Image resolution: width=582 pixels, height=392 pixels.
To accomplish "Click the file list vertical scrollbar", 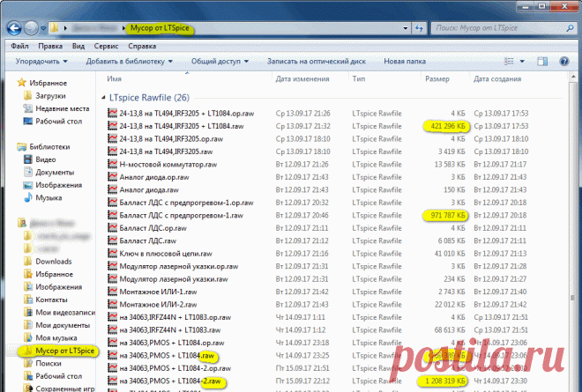I will (x=573, y=237).
